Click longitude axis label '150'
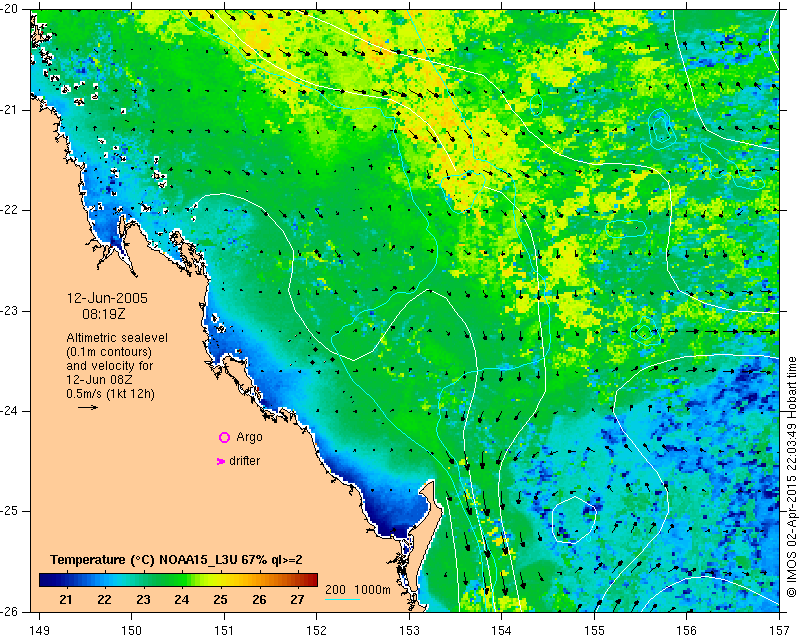Viewport: 800px width, 640px height. pyautogui.click(x=132, y=631)
